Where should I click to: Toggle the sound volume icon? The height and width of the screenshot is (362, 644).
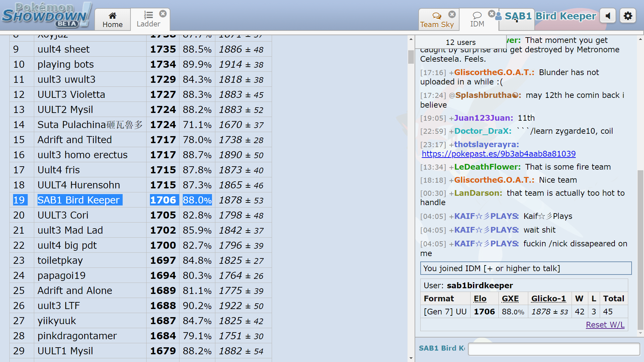608,16
